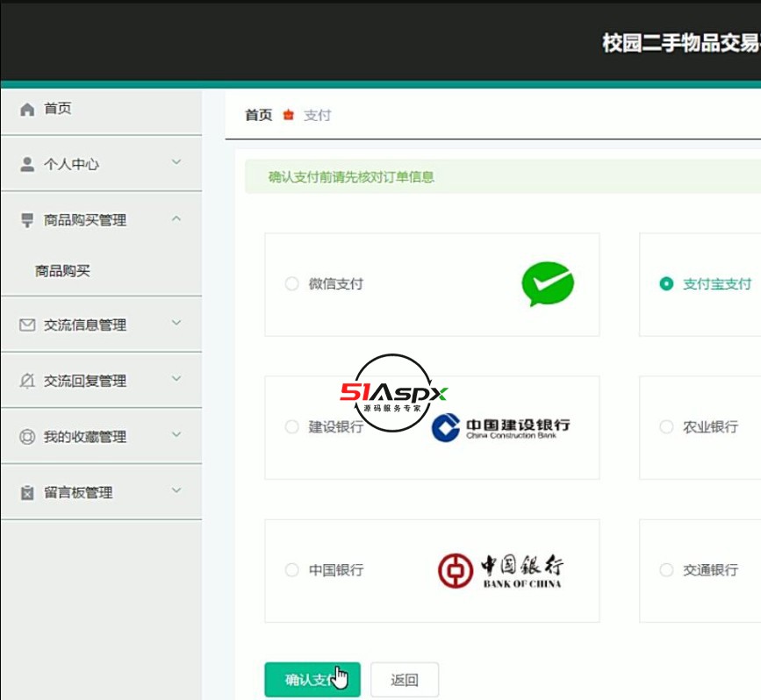The height and width of the screenshot is (700, 761).
Task: Click the 农业银行 label text
Action: pyautogui.click(x=710, y=427)
